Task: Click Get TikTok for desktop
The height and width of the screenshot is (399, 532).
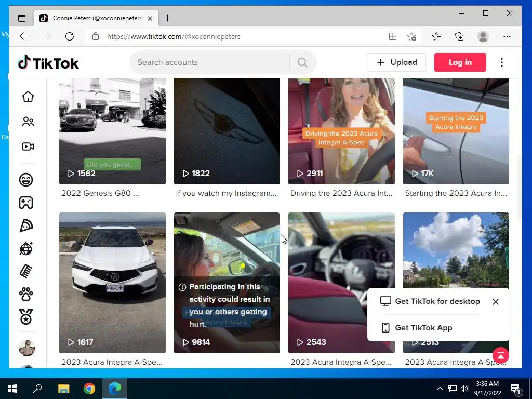Action: coord(430,301)
